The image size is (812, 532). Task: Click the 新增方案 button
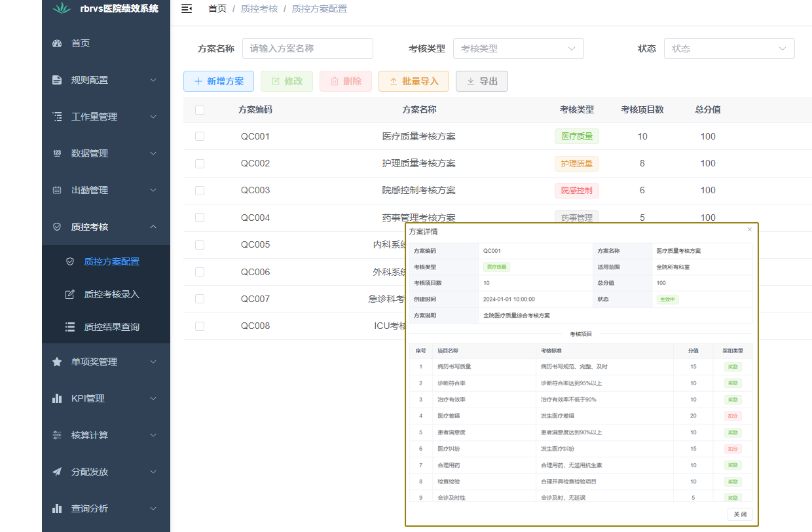(x=218, y=81)
